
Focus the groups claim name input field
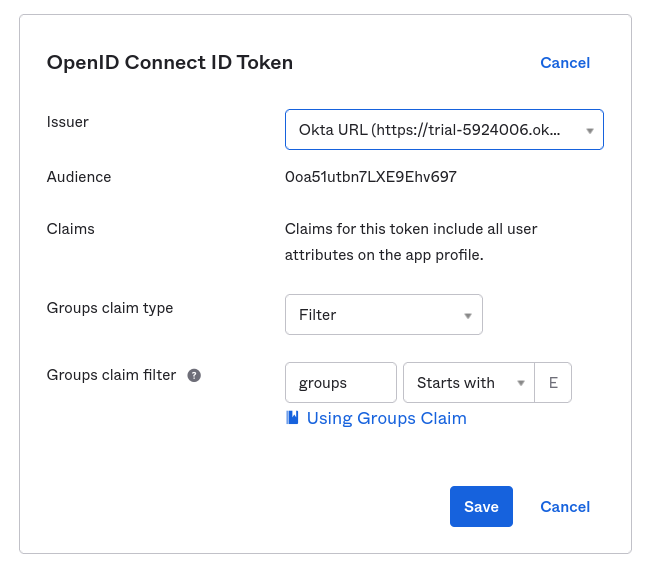pos(340,383)
